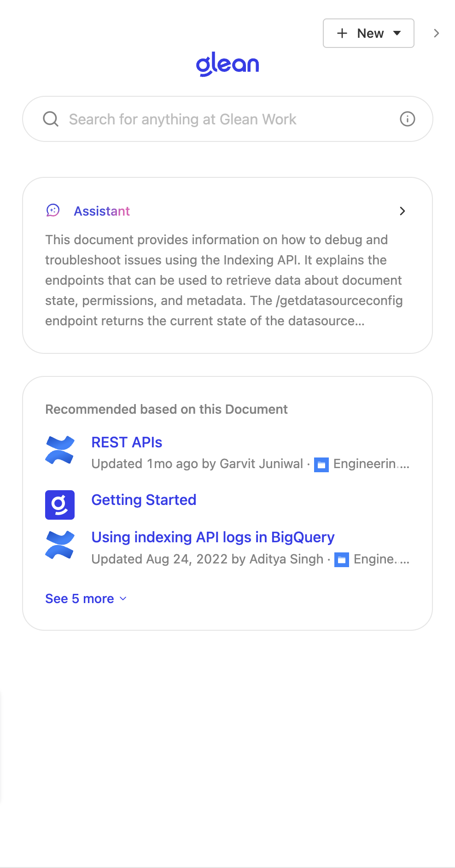This screenshot has height=868, width=455.
Task: Open the REST APIs document link
Action: pyautogui.click(x=127, y=442)
